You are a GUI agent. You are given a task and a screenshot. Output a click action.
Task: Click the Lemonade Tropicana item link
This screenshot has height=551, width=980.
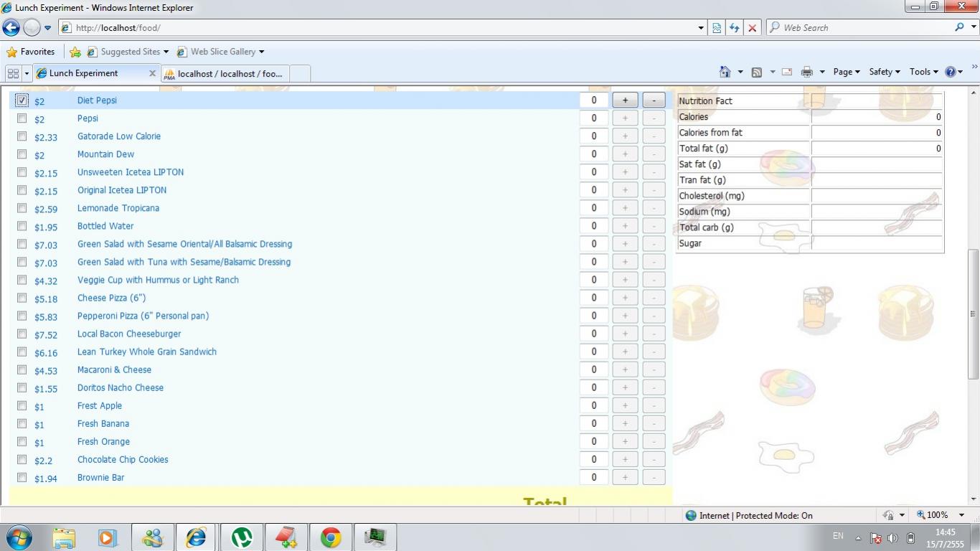(x=118, y=208)
